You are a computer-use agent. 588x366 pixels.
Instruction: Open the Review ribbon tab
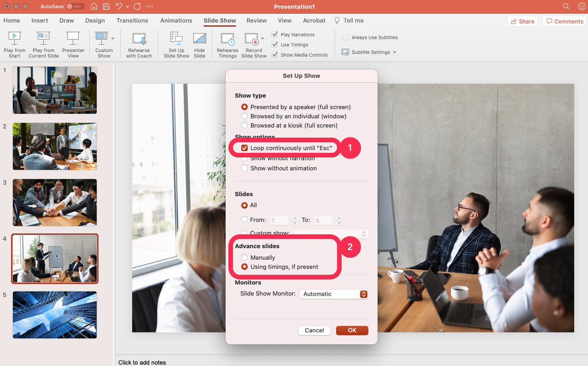coord(256,20)
